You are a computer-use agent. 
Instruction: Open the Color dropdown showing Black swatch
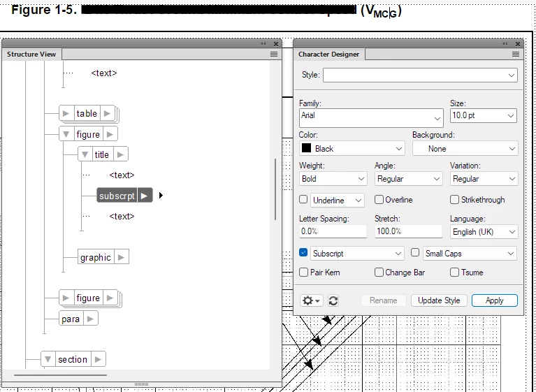[x=352, y=149]
